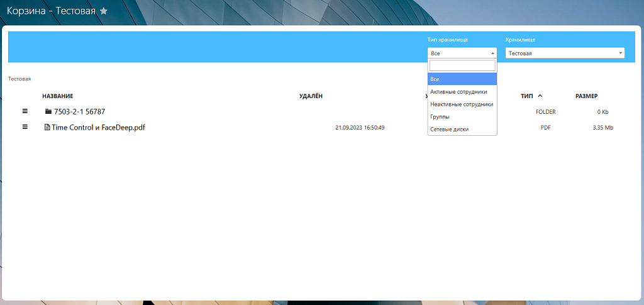Expand the Хранилище dropdown showing Тестовая
The width and height of the screenshot is (644, 305).
[564, 53]
